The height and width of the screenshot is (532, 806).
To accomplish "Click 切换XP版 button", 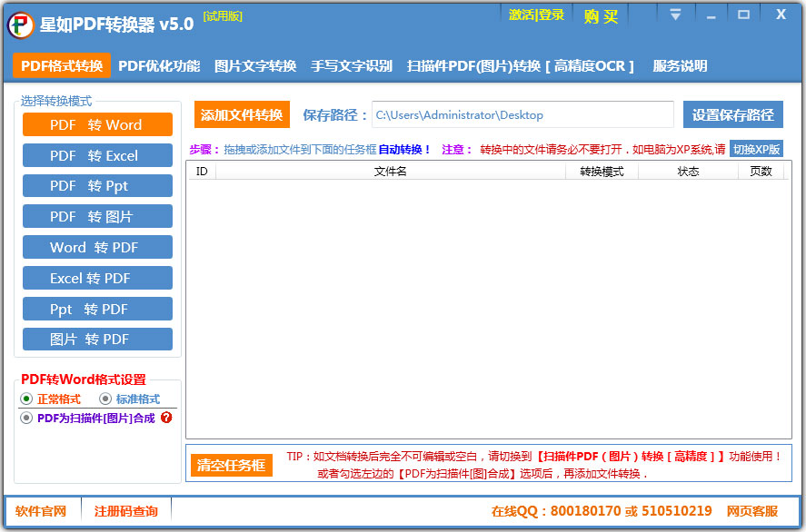I will tap(756, 150).
